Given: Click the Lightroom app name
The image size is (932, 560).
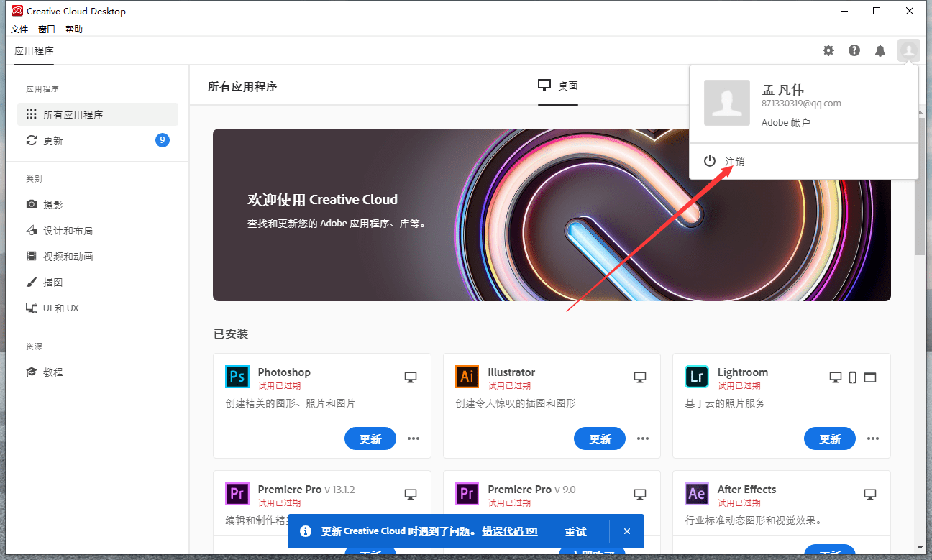Looking at the screenshot, I should pyautogui.click(x=743, y=372).
